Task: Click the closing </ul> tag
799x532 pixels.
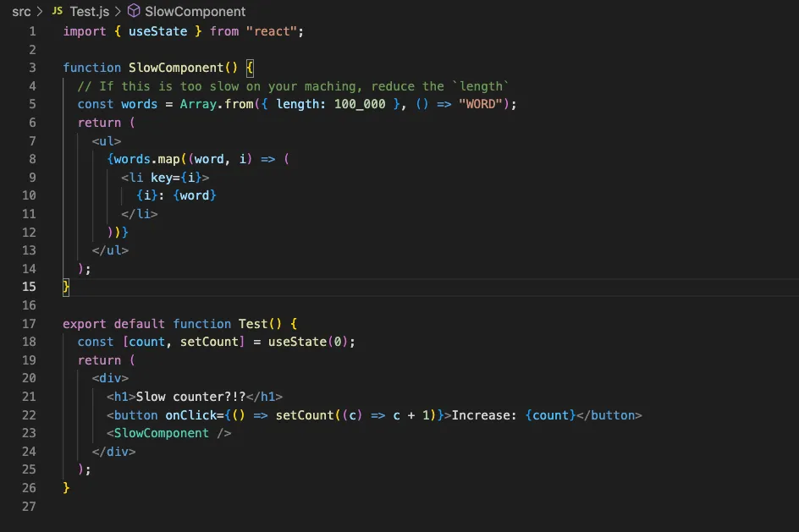Action: click(110, 250)
